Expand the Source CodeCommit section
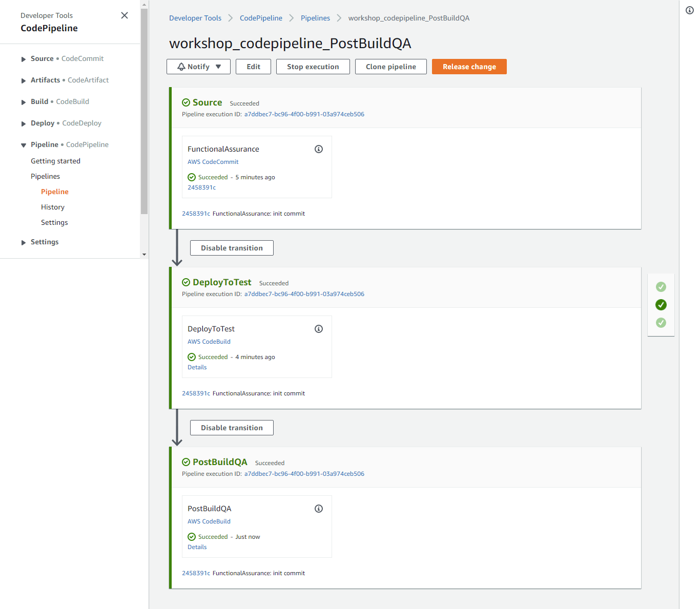 (x=24, y=59)
